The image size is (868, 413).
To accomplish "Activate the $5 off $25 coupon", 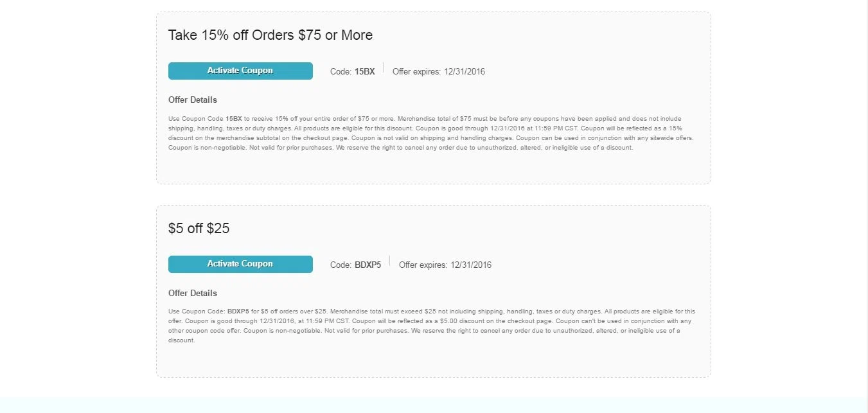I will coord(240,264).
